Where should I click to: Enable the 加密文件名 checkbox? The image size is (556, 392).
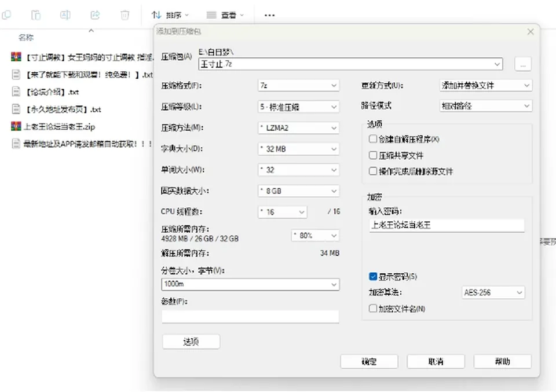pos(372,309)
